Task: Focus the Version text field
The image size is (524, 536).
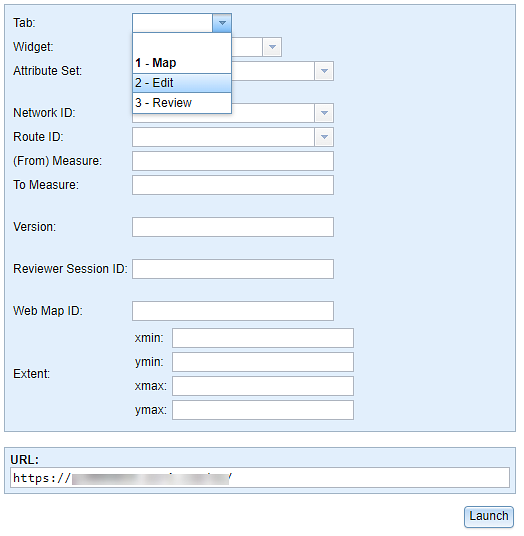Action: 233,227
